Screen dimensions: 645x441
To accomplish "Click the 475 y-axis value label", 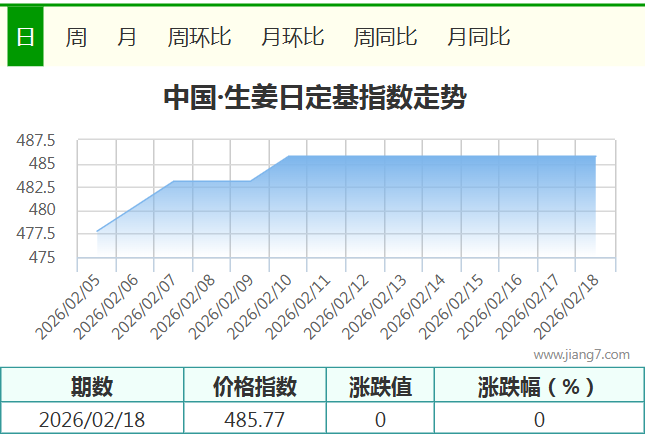I will (x=44, y=258).
